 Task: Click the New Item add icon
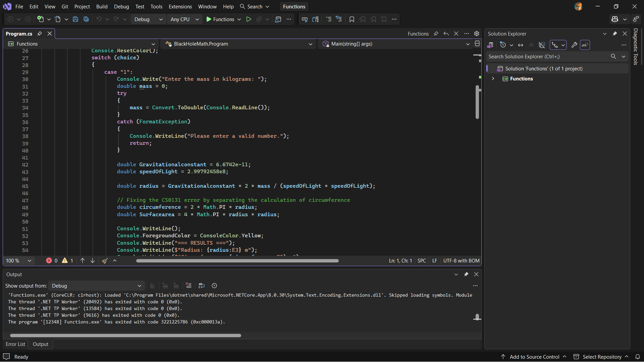(x=40, y=19)
